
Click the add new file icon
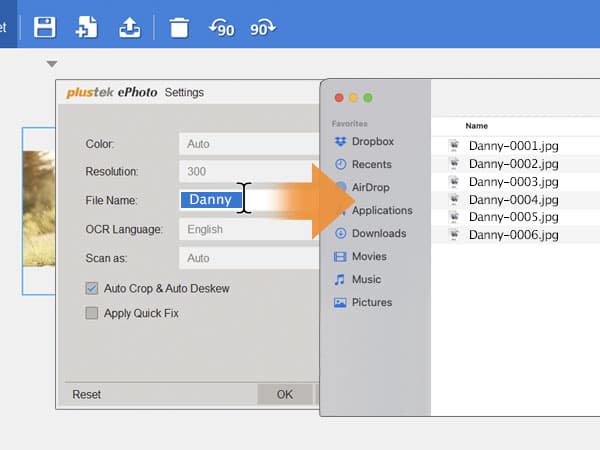click(87, 27)
